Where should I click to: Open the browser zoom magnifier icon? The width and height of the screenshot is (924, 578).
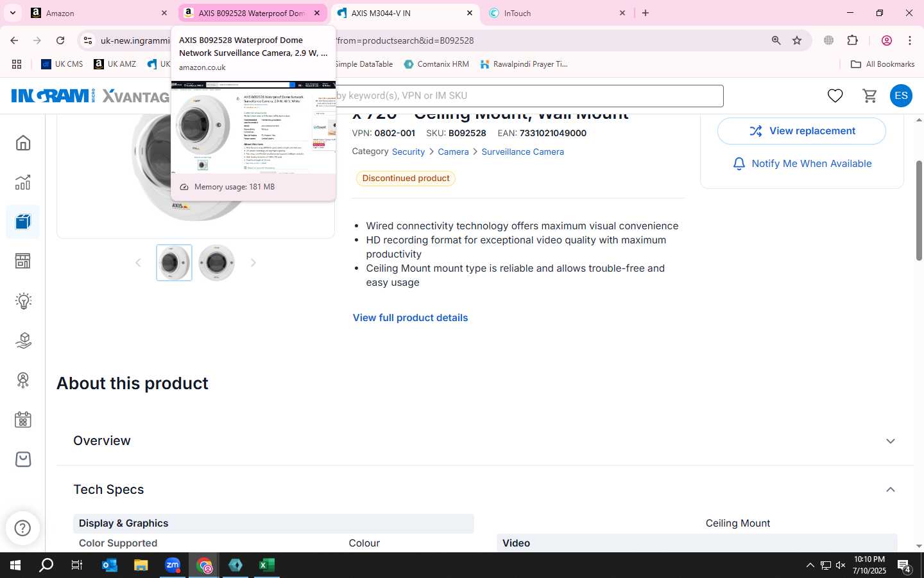776,40
